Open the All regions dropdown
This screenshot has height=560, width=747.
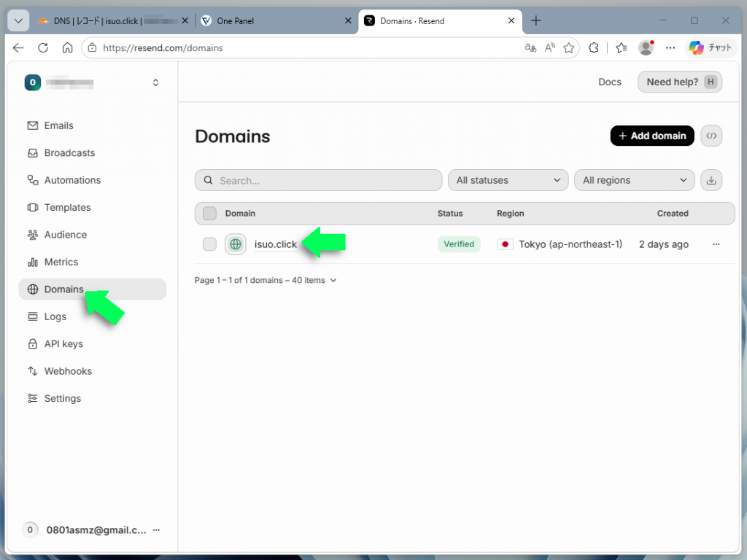tap(634, 181)
